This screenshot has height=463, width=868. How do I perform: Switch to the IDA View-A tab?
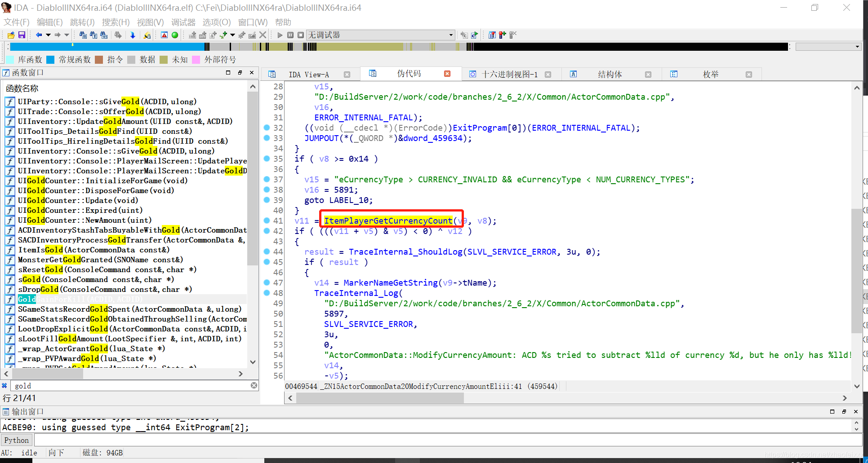(308, 75)
